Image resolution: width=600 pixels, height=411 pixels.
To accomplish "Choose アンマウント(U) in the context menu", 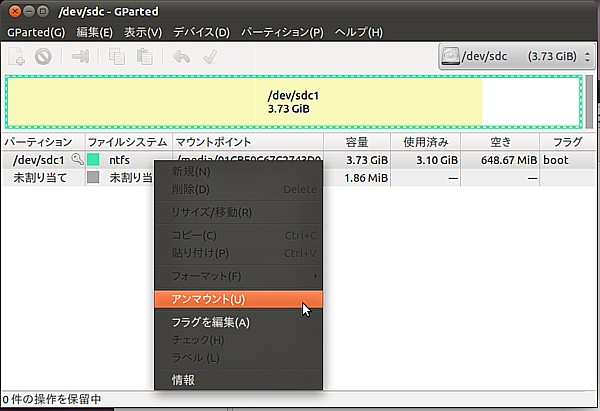I will point(238,299).
